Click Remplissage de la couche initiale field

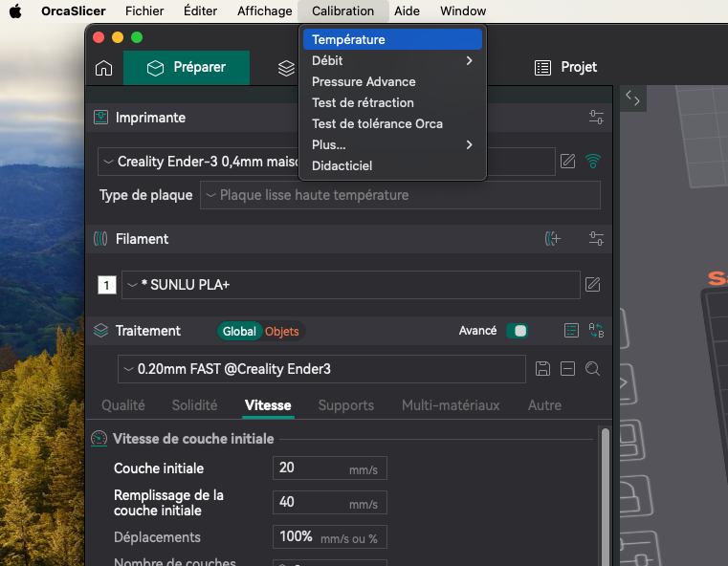point(330,503)
